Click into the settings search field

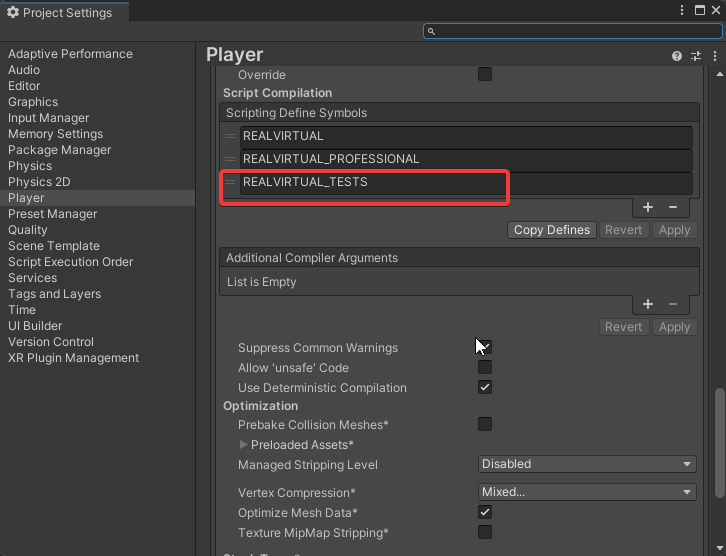click(570, 31)
